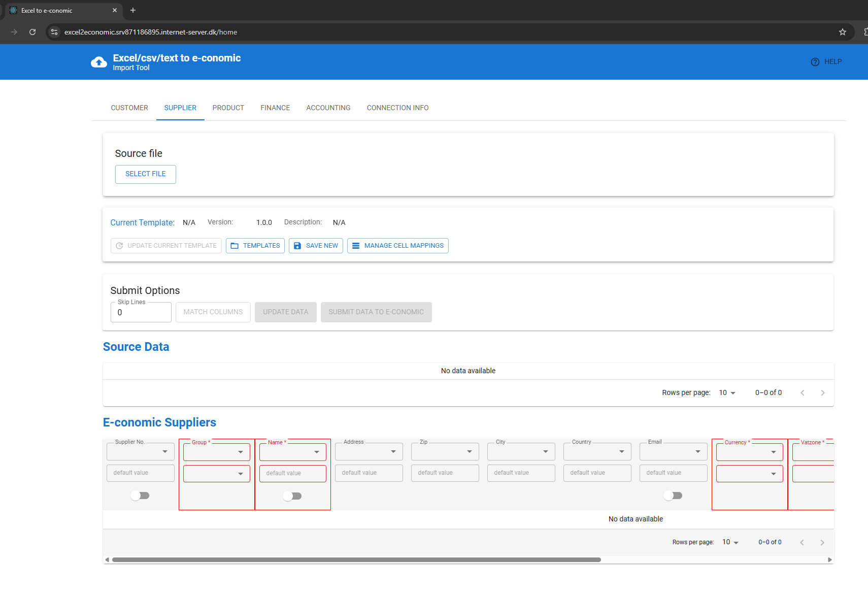Go to previous page in Suppliers table
This screenshot has height=592, width=868.
(802, 543)
